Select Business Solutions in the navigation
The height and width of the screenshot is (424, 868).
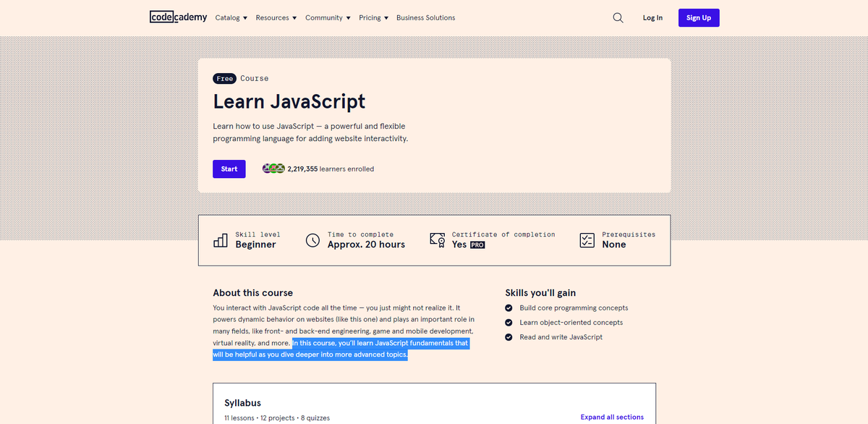[425, 17]
